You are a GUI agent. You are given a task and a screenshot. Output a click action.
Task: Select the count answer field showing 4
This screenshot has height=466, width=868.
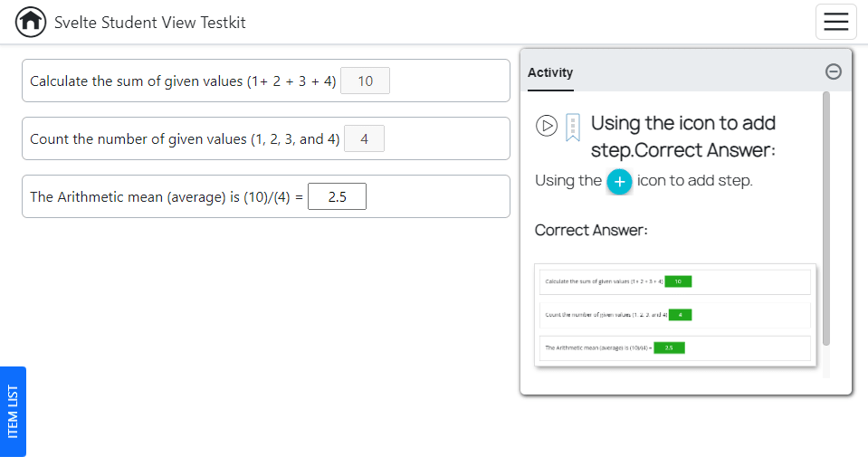coord(364,139)
